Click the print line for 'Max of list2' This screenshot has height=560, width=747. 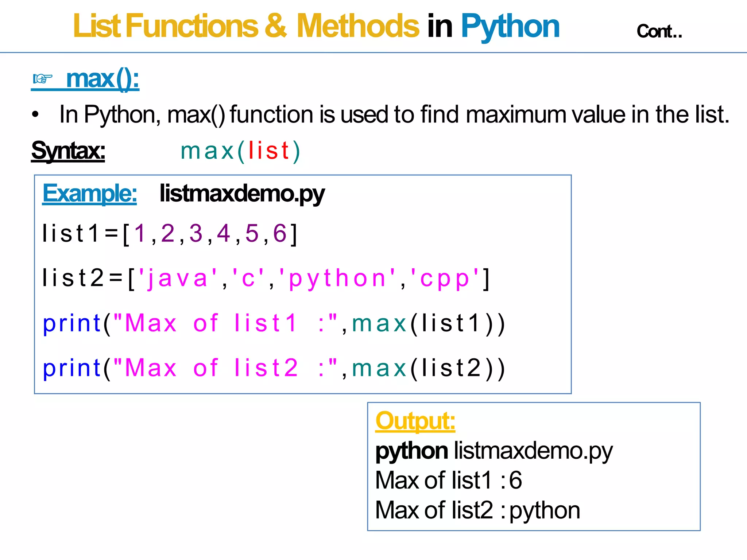pos(274,369)
